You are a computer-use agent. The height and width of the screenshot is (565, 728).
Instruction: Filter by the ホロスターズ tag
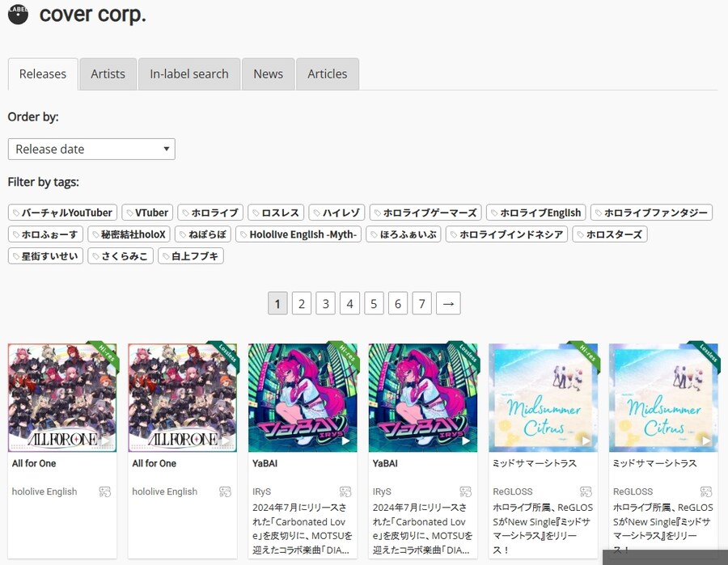click(x=610, y=234)
